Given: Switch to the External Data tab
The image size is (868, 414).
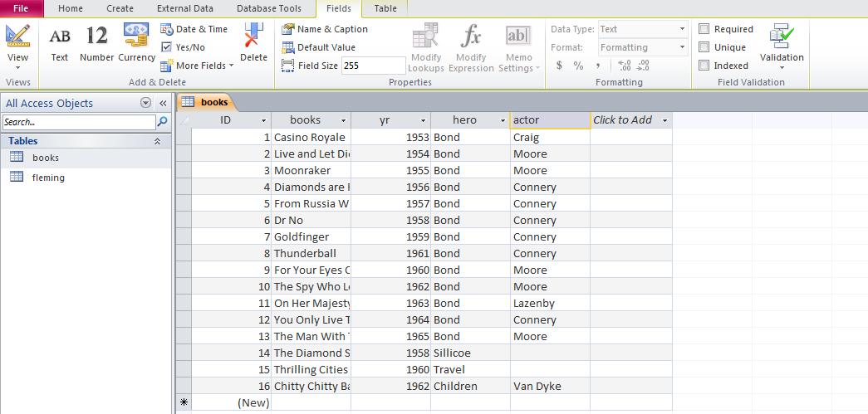Looking at the screenshot, I should (185, 8).
